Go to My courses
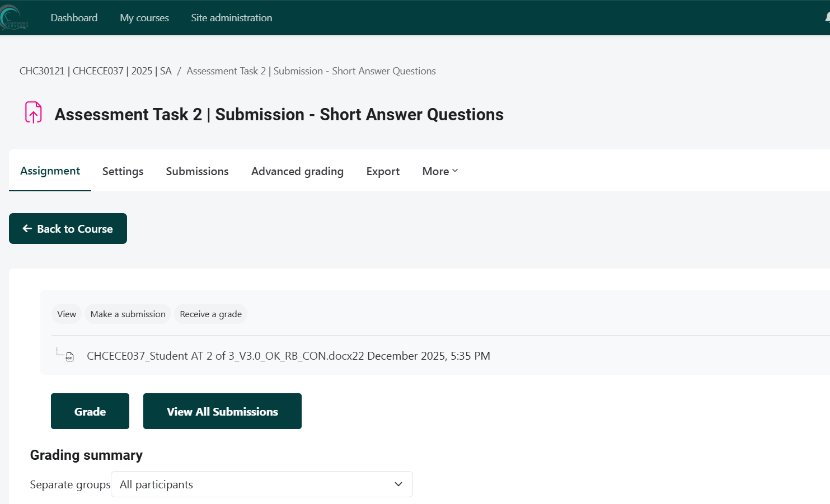830x504 pixels. (x=144, y=18)
